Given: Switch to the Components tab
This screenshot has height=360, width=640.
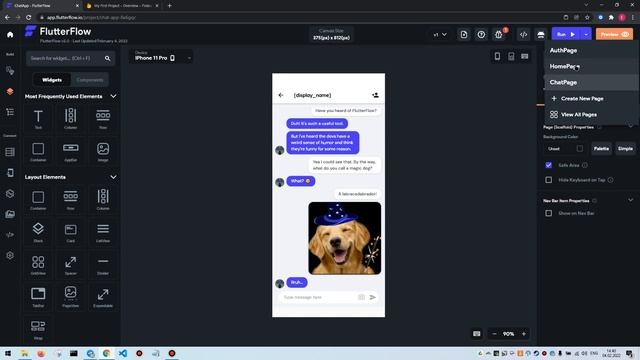Looking at the screenshot, I should [x=90, y=80].
